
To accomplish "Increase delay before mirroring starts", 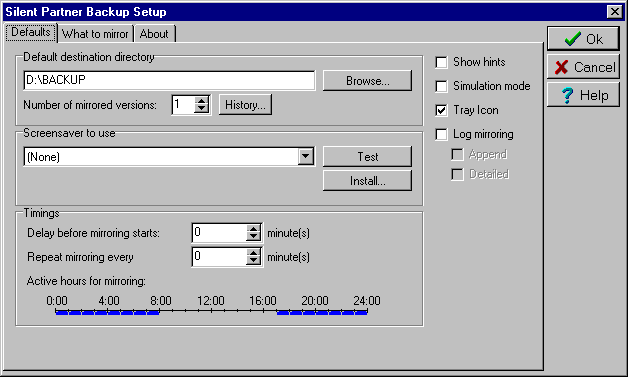I will point(253,229).
